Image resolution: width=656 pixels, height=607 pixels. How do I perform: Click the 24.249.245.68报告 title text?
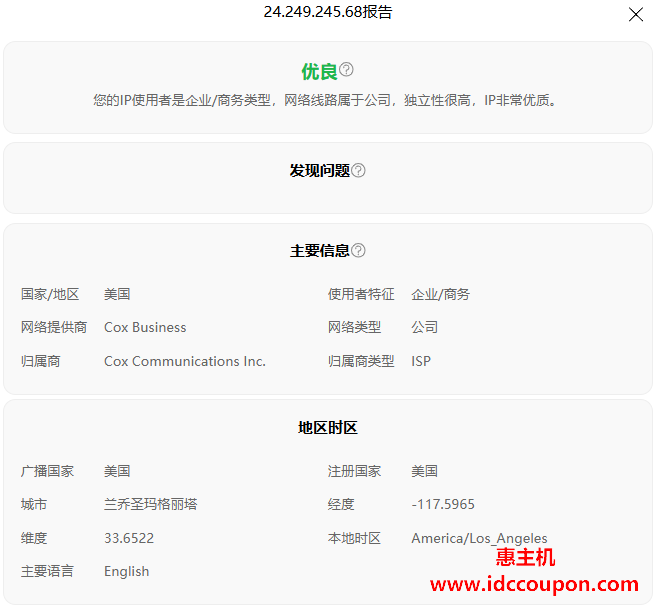tap(328, 12)
